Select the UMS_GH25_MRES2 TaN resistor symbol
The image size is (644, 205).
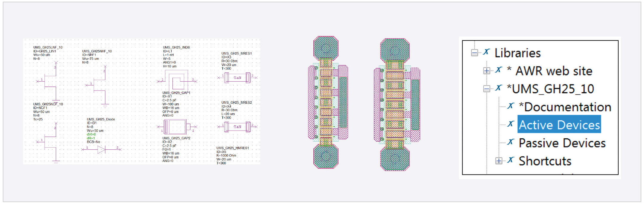[237, 127]
